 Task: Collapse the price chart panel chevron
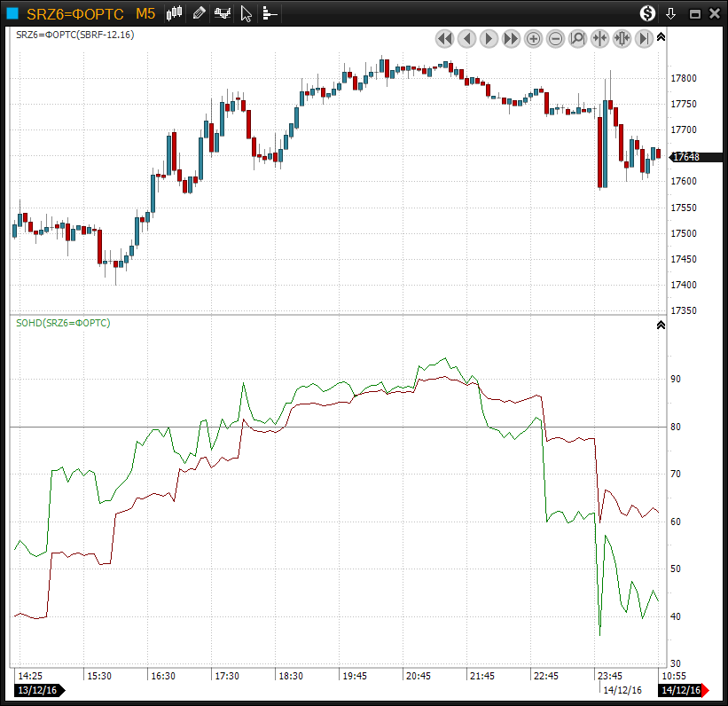(661, 36)
